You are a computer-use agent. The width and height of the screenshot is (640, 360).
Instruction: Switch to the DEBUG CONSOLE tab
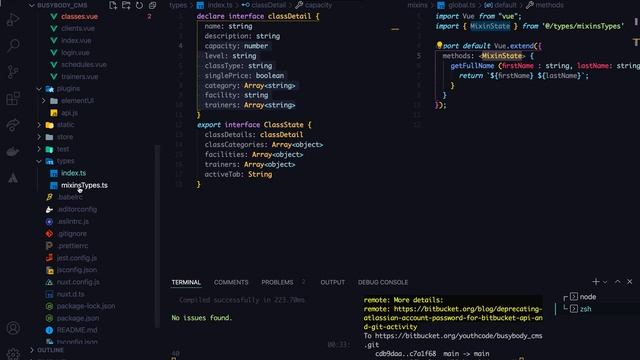[x=383, y=282]
